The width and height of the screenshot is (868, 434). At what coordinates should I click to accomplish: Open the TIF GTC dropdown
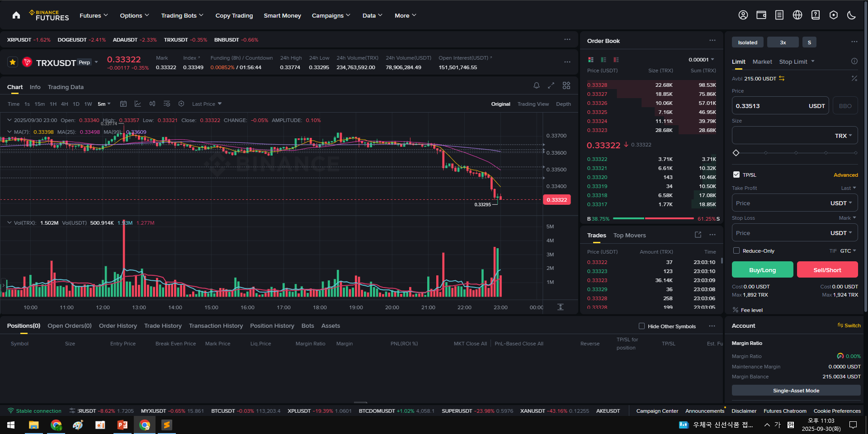coord(848,251)
